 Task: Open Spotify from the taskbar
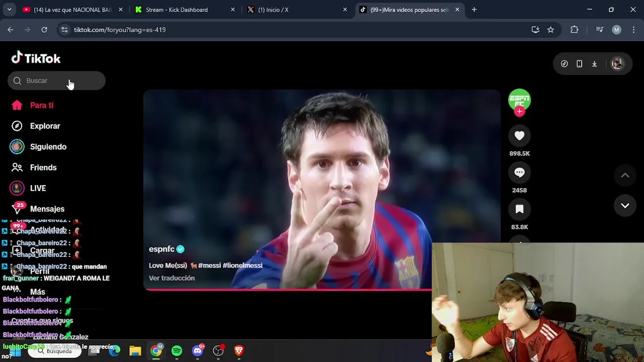point(177,350)
